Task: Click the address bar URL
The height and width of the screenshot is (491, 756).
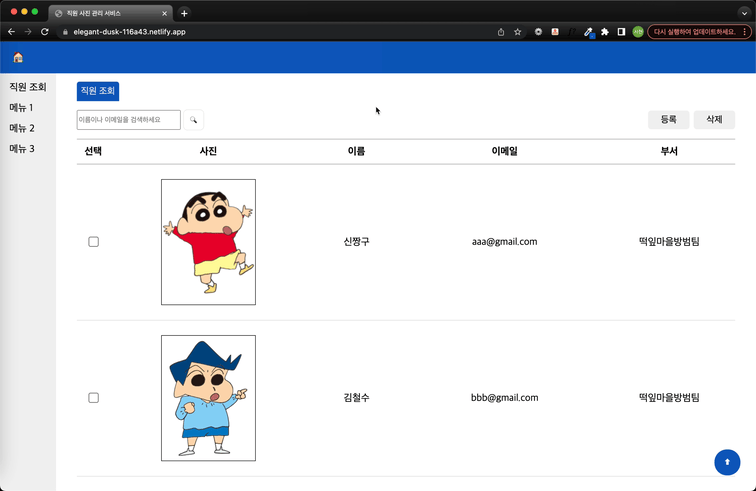Action: (x=129, y=32)
